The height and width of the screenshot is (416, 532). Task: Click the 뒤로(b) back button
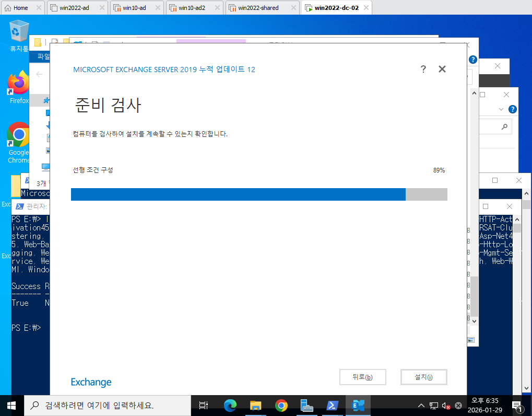pos(363,377)
